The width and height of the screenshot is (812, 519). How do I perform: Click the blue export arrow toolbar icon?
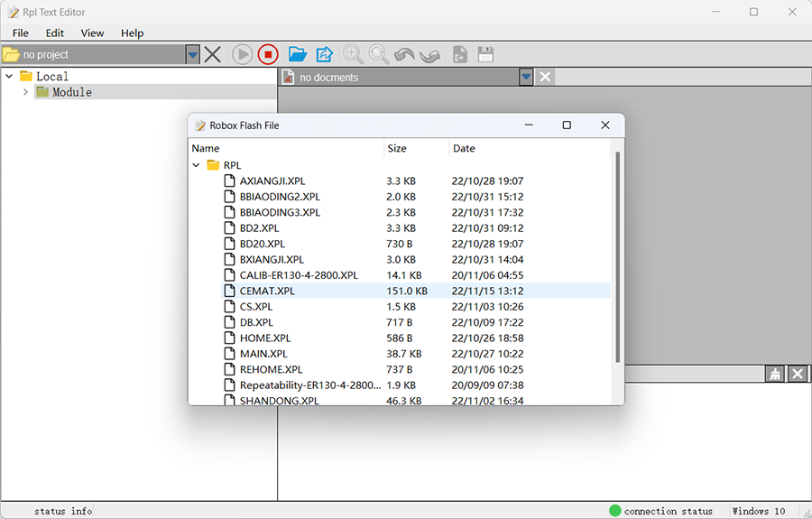click(324, 54)
